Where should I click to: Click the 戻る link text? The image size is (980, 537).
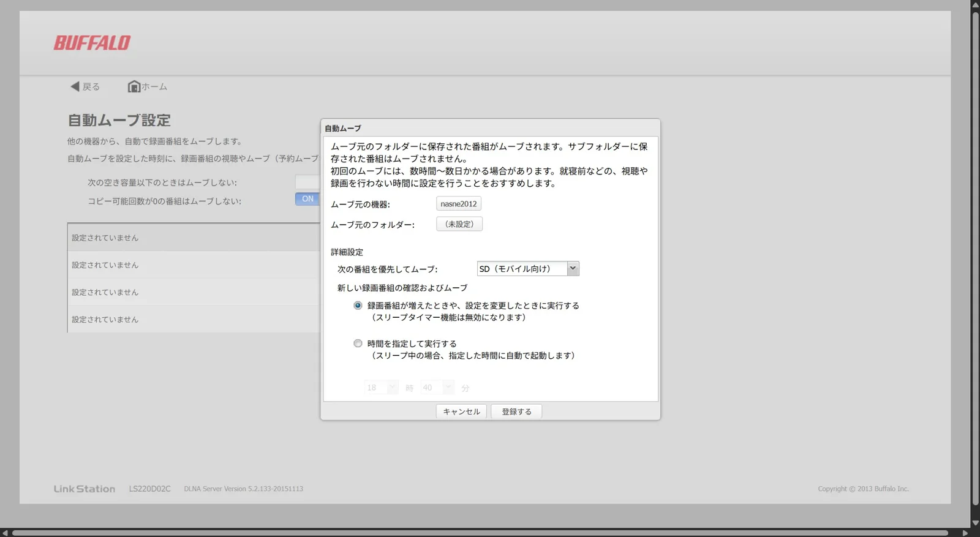(91, 87)
